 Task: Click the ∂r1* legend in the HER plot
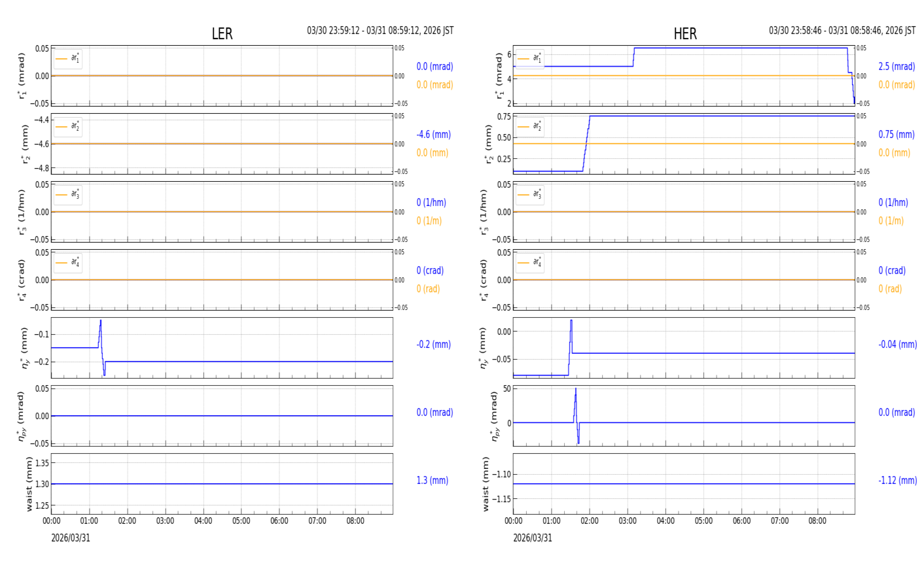coord(530,59)
